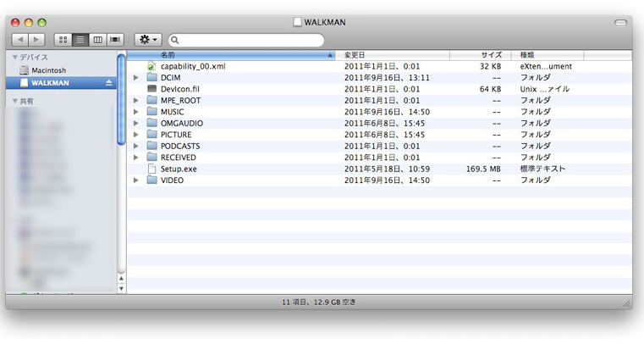Expand the VIDEO folder triangle
Screen dimensions: 644x344
coord(136,180)
